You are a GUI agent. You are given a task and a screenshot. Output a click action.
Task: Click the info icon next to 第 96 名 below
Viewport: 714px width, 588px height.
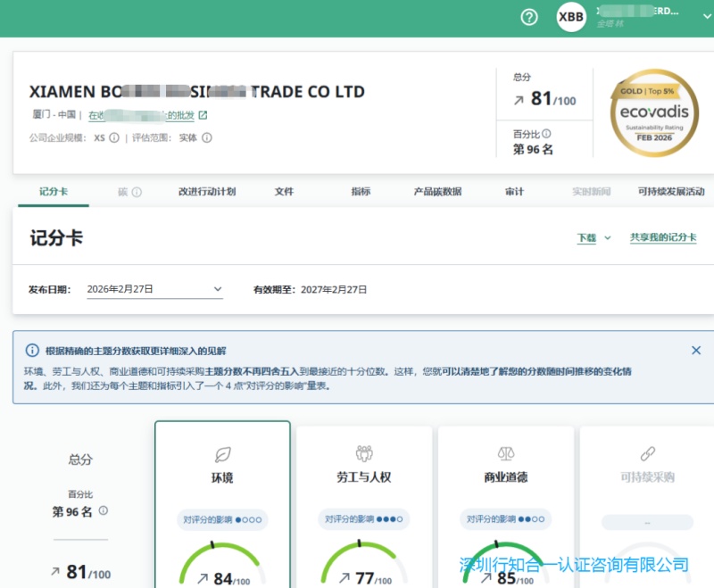click(104, 510)
